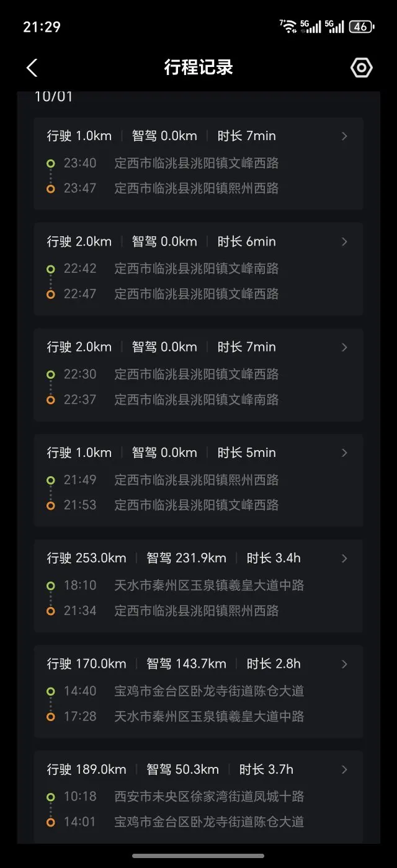
Task: Expand the 170.0km trip chevron
Action: coord(345,664)
